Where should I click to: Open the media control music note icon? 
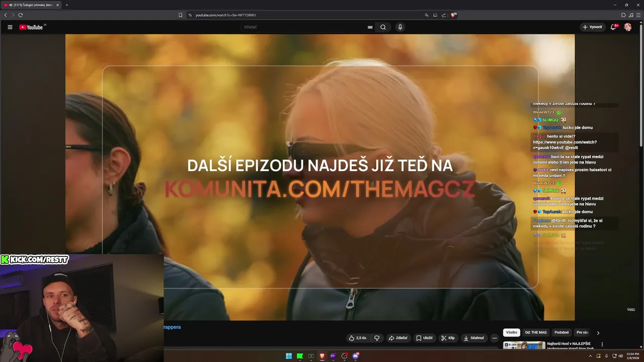[x=631, y=15]
